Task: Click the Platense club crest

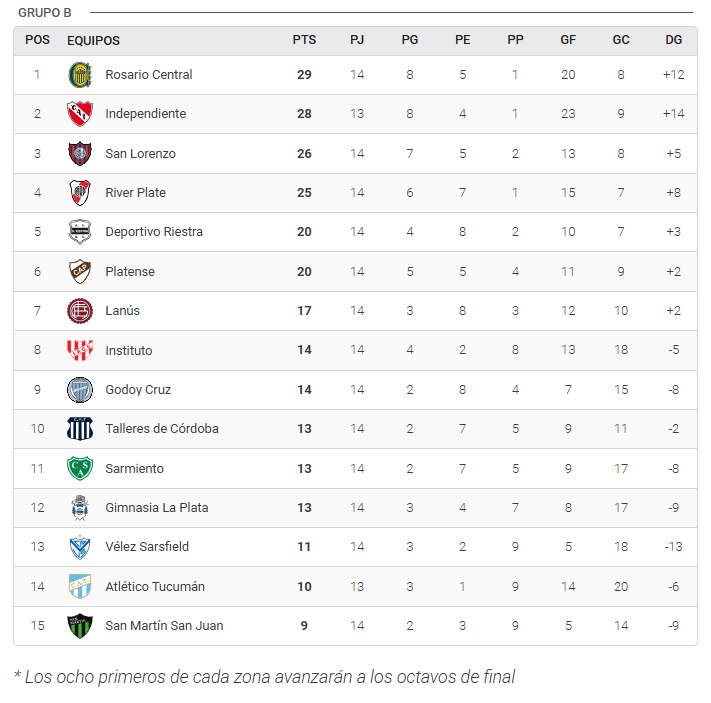Action: 79,271
